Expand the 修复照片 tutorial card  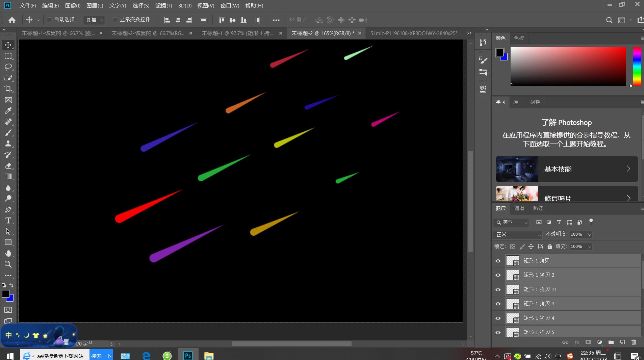[567, 194]
